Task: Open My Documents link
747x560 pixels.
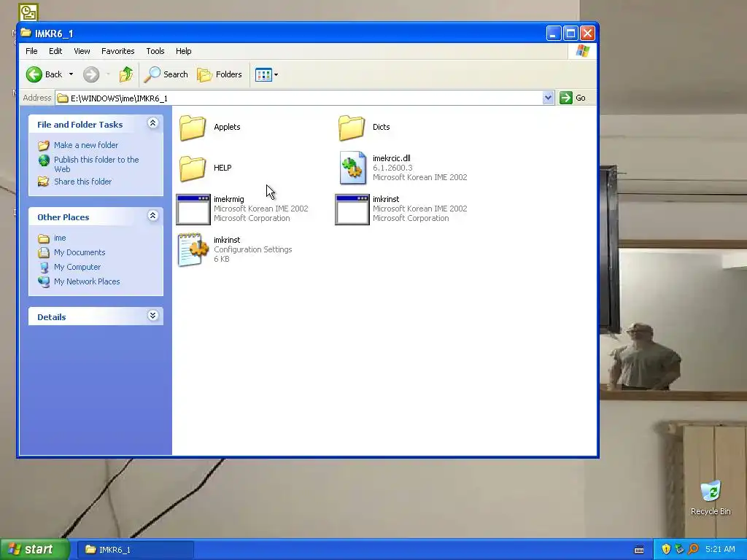Action: pos(80,252)
